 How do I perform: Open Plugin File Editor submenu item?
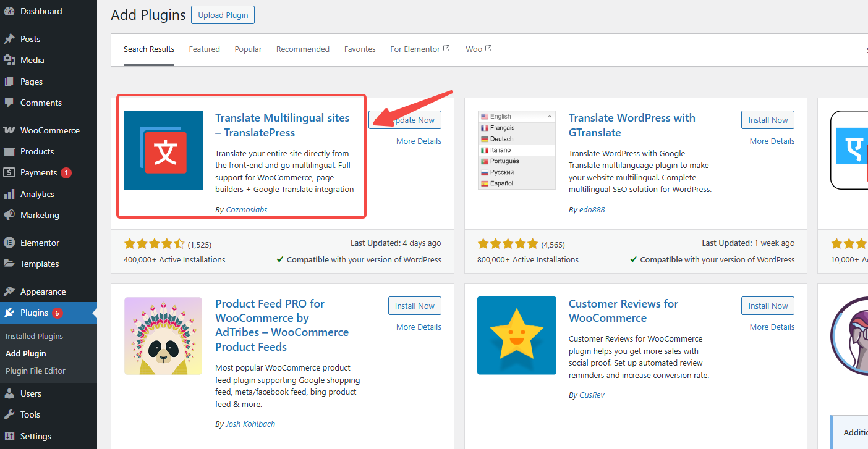tap(35, 371)
